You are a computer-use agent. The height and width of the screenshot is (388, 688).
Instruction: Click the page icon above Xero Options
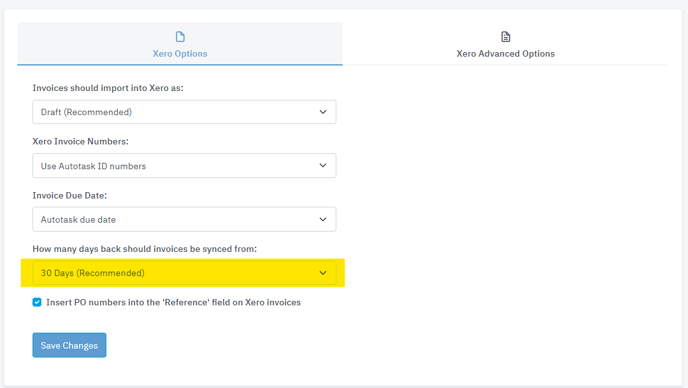tap(180, 36)
